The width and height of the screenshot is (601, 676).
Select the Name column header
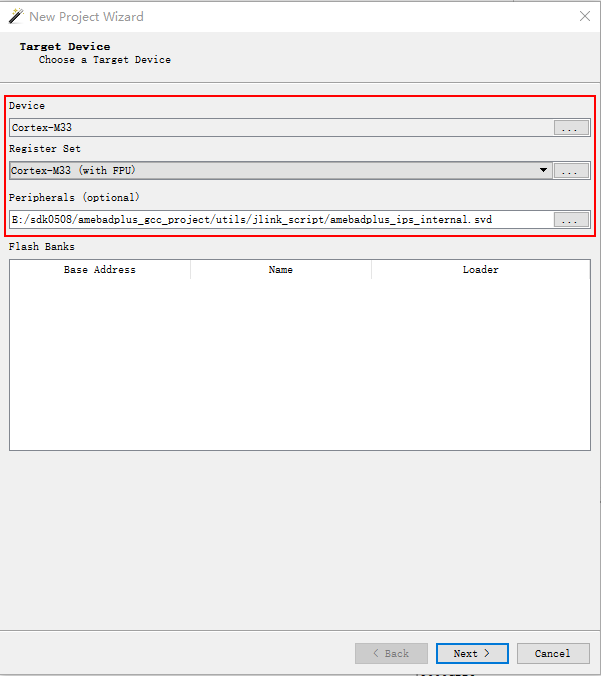click(281, 270)
